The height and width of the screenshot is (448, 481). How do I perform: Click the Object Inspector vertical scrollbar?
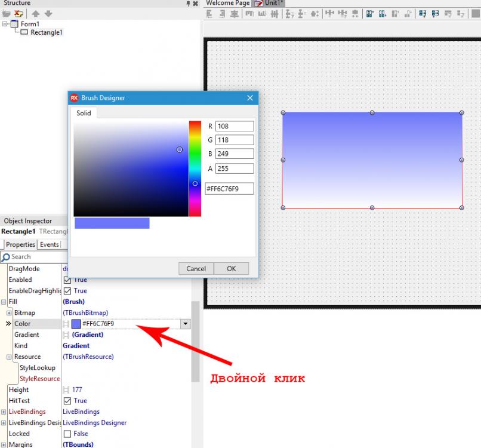195,342
